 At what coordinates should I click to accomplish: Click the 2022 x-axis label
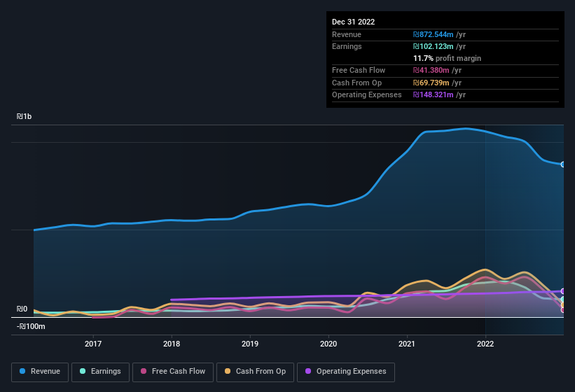pos(485,344)
